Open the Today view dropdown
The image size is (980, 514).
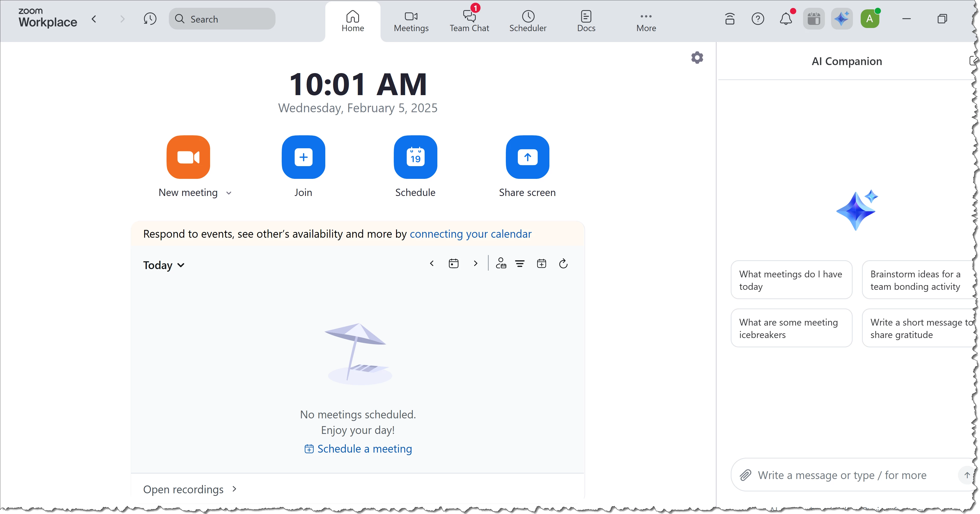coord(164,265)
